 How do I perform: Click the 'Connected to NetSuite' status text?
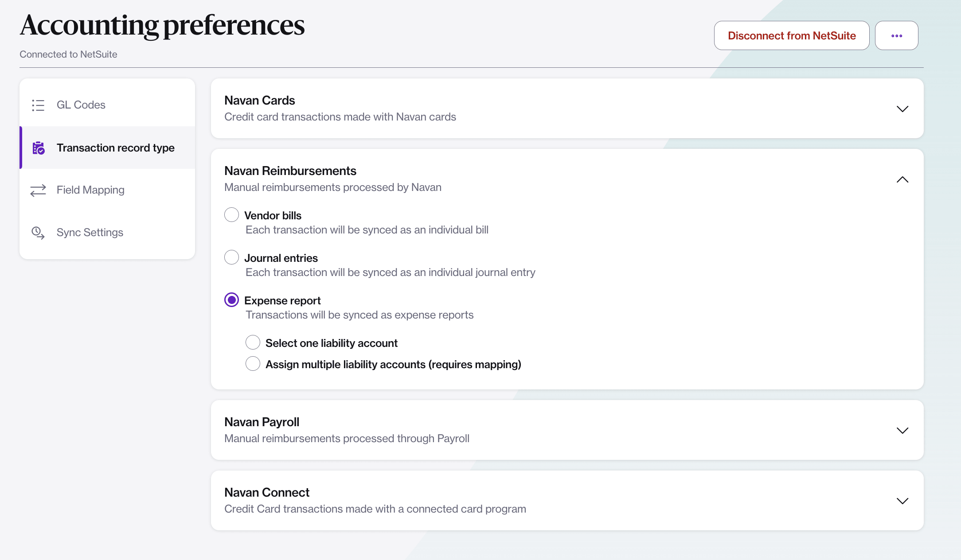(68, 54)
